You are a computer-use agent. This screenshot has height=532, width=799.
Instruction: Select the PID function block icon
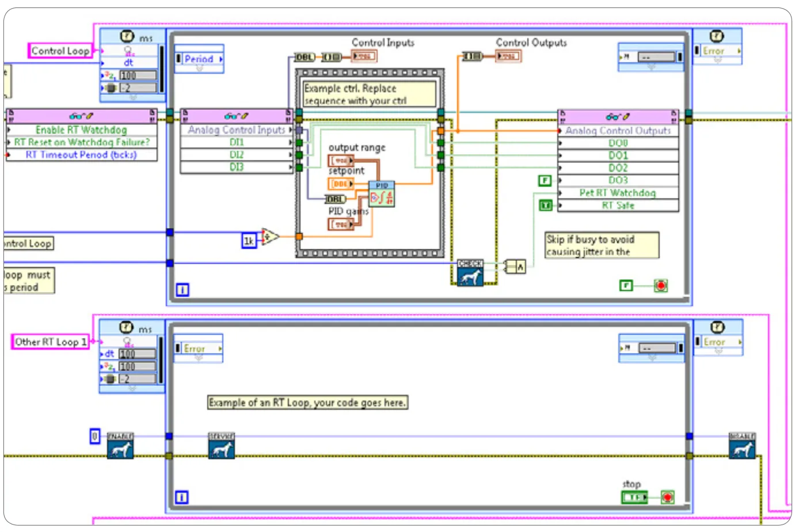[x=382, y=194]
